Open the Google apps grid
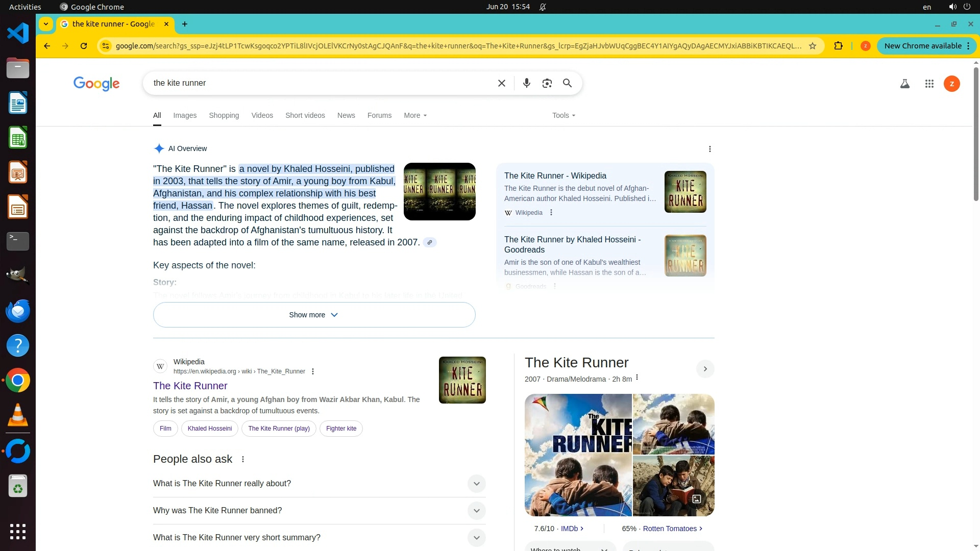The height and width of the screenshot is (551, 980). 929,84
